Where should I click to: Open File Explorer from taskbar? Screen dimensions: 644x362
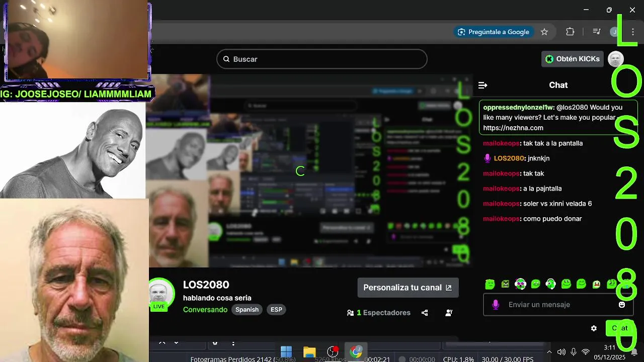pos(309,352)
